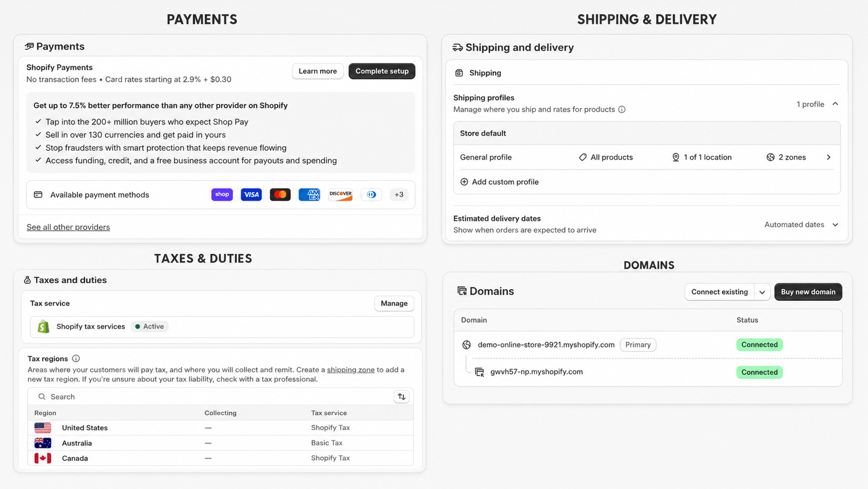868x489 pixels.
Task: Click Buy new domain button
Action: [808, 292]
